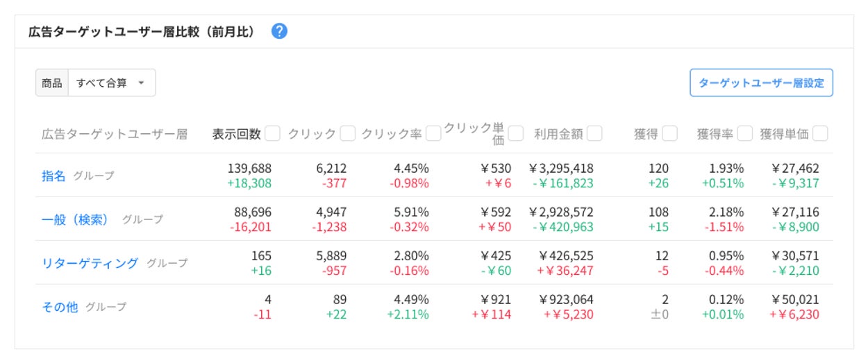Click the 表示回数 column header label
The height and width of the screenshot is (363, 868).
coord(236,134)
